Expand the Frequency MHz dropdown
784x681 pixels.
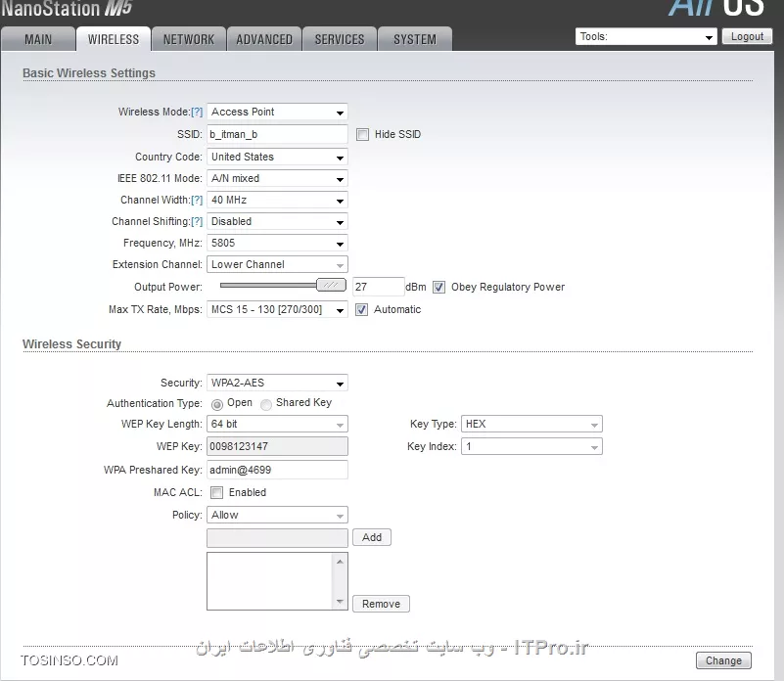277,243
